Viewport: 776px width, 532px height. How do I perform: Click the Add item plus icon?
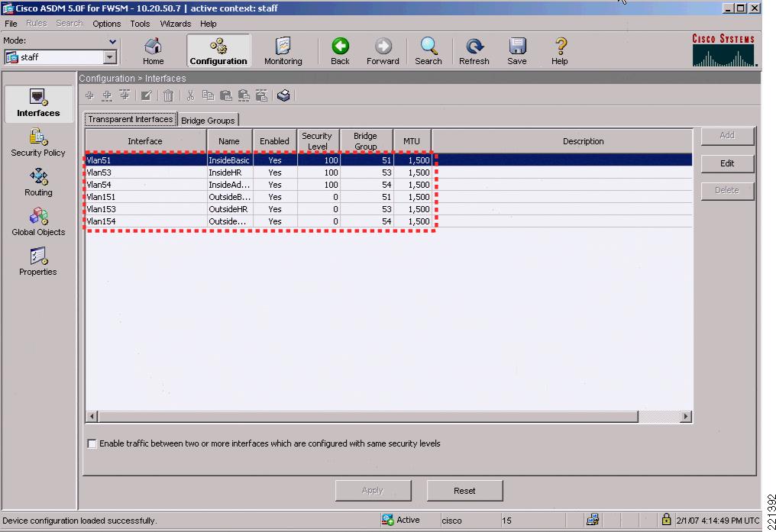click(89, 95)
